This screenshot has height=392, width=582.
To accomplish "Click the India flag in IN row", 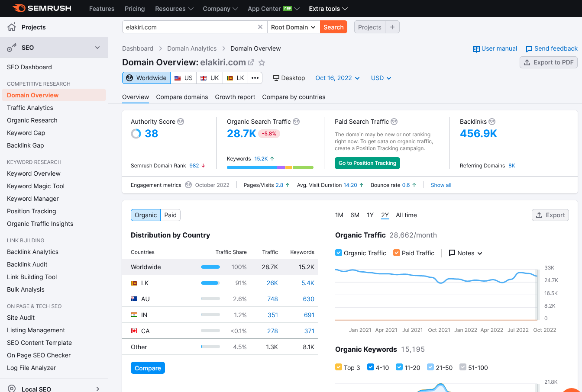I will pos(134,315).
